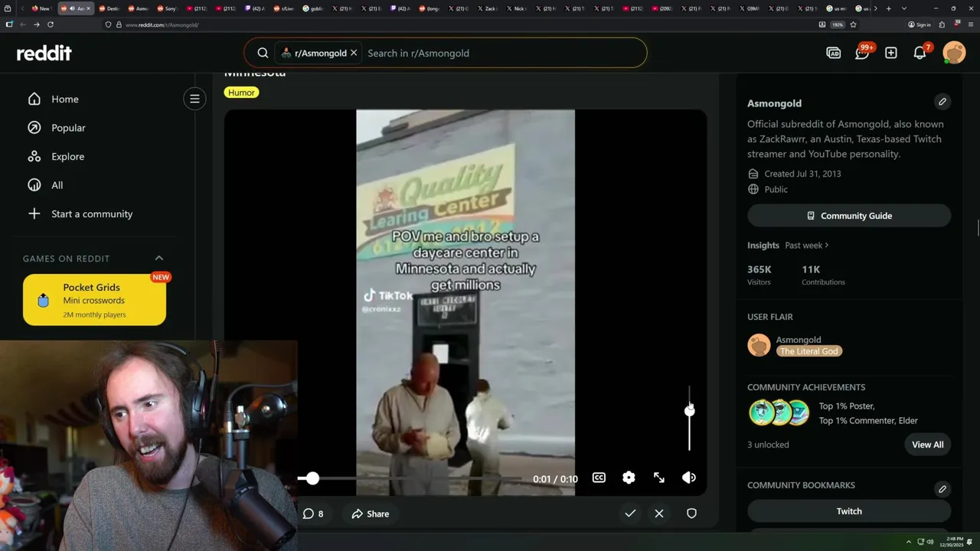The image size is (980, 551).
Task: Close the active Asmongold tab
Action: pos(88,8)
